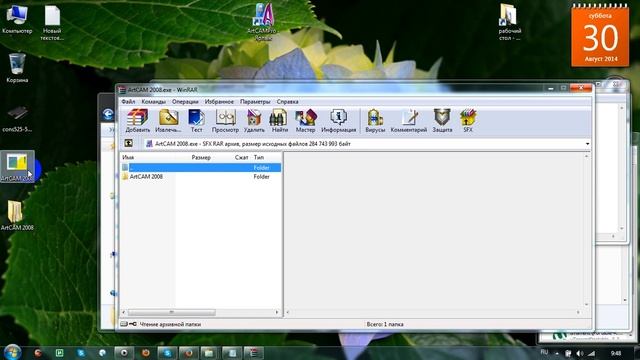Click the Защита protection icon
Image resolution: width=640 pixels, height=360 pixels.
click(442, 120)
